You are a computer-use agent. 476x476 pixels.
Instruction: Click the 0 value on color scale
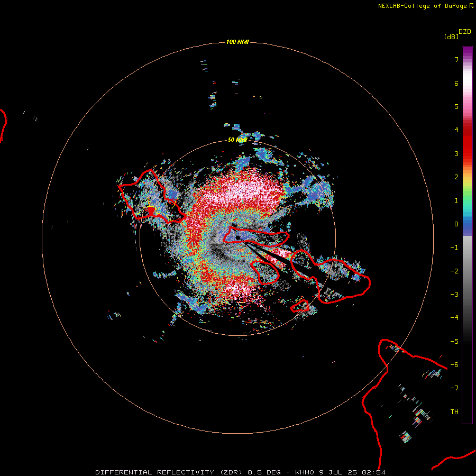tap(456, 224)
